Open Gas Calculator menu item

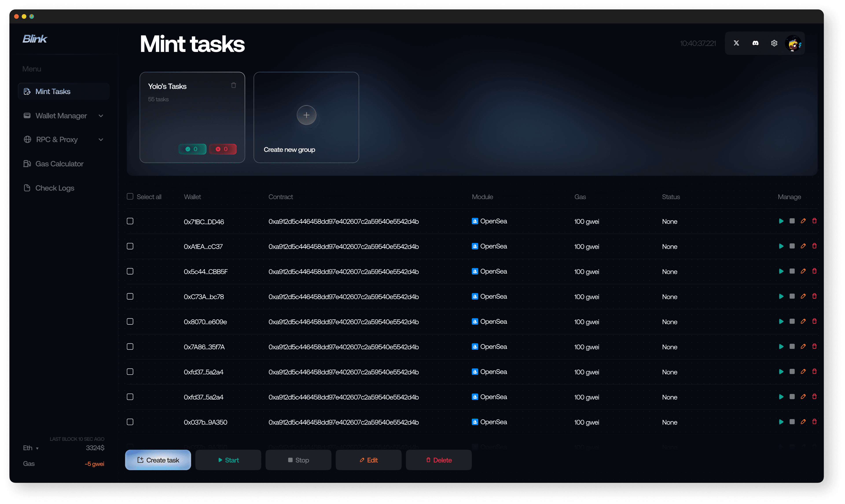pos(64,164)
